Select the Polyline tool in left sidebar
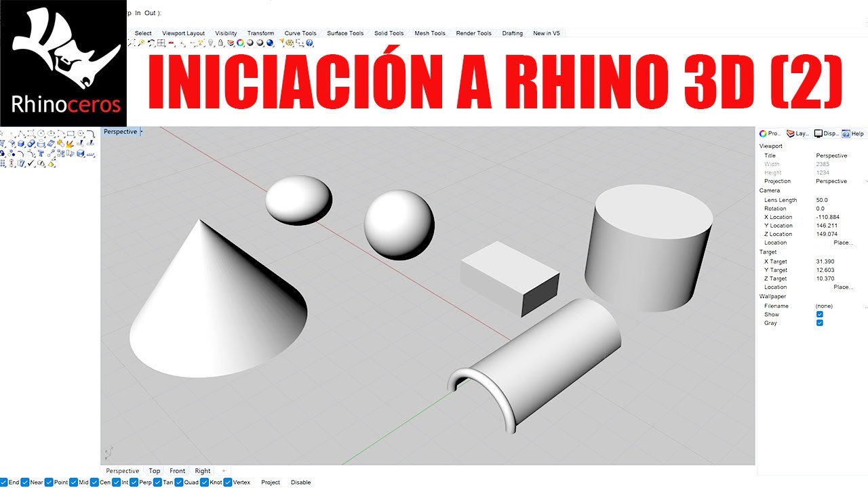 [20, 134]
